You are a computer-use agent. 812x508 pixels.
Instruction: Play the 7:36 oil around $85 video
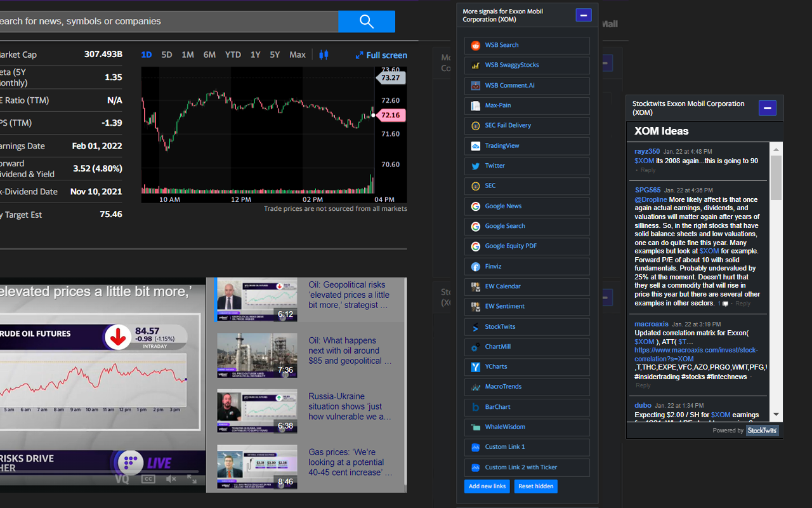click(x=257, y=356)
